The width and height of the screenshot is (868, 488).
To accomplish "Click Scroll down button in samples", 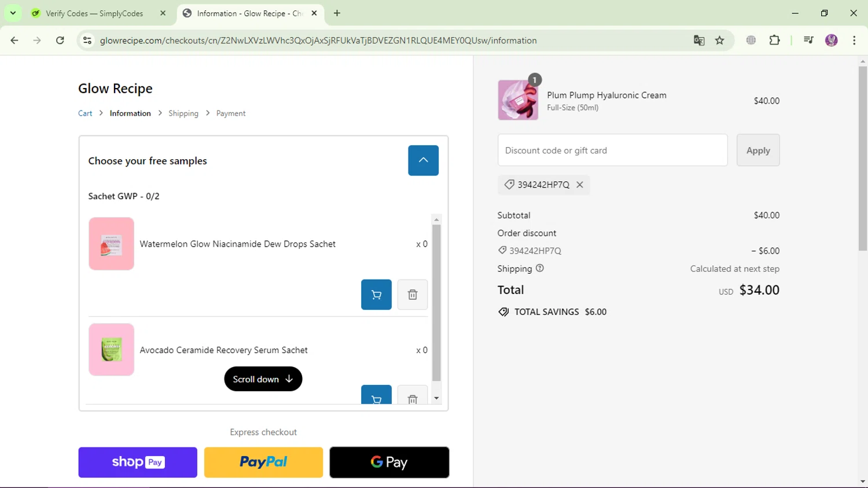I will [x=263, y=379].
